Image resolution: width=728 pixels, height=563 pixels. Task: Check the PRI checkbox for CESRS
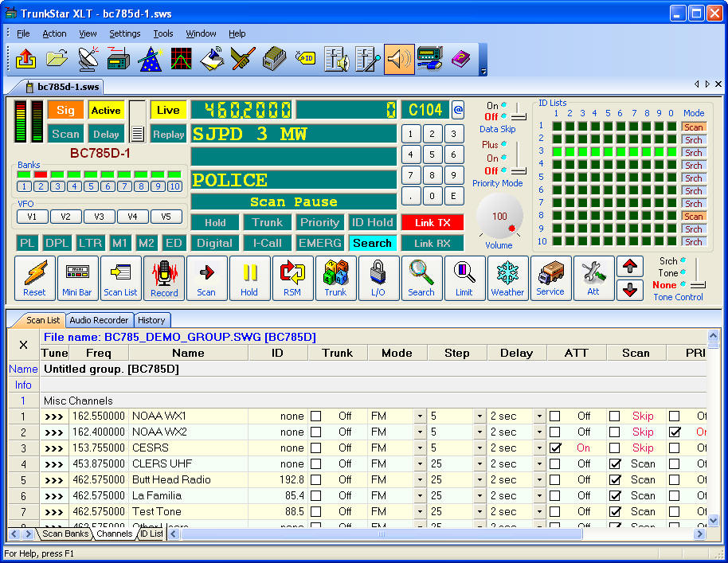675,448
